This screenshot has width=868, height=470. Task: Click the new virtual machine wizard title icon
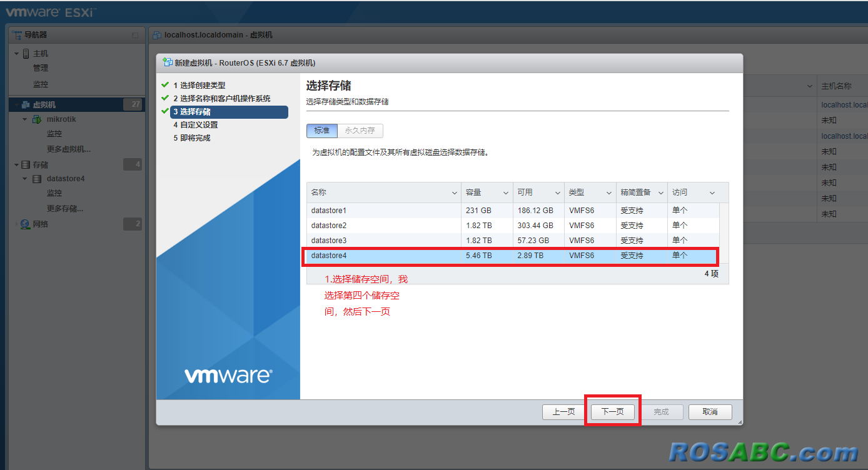[167, 62]
